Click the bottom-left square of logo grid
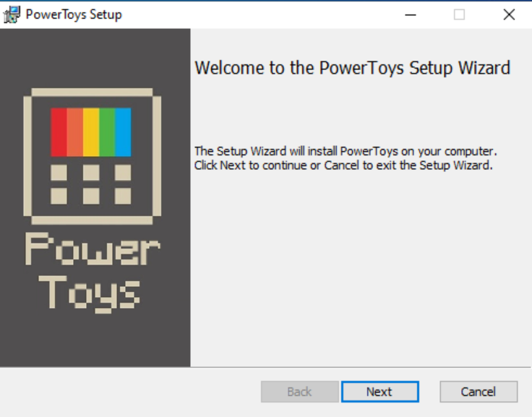The height and width of the screenshot is (417, 532). (59, 196)
